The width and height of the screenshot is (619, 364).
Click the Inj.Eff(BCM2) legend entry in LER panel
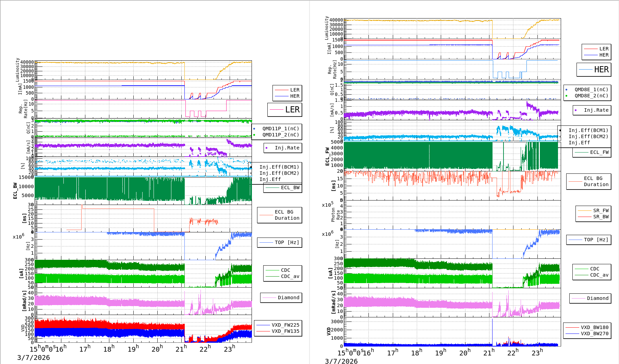[x=279, y=173]
